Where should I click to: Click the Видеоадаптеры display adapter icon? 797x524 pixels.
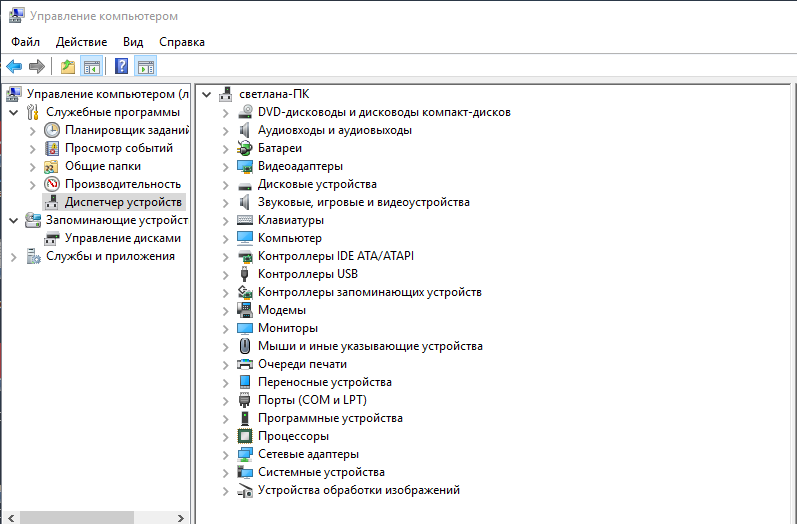pyautogui.click(x=245, y=166)
